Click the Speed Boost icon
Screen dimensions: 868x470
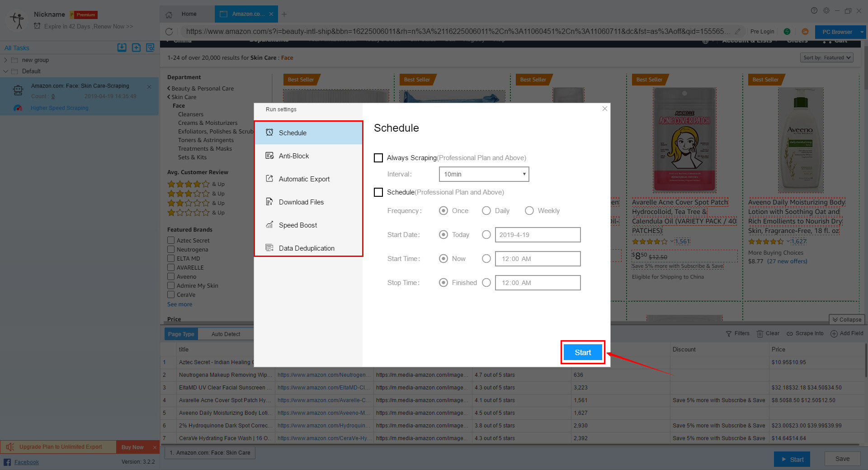(x=269, y=225)
